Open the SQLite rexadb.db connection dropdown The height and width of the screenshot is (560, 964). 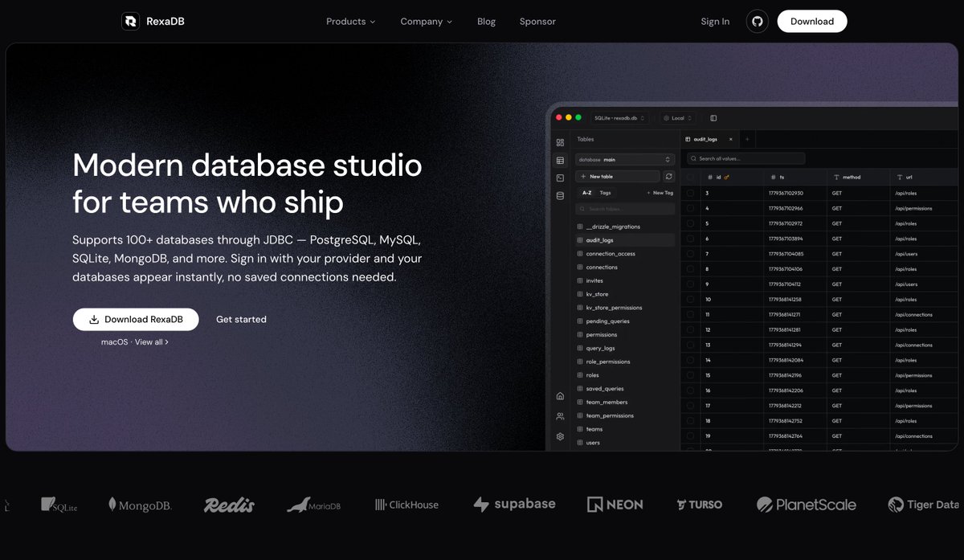[x=619, y=118]
